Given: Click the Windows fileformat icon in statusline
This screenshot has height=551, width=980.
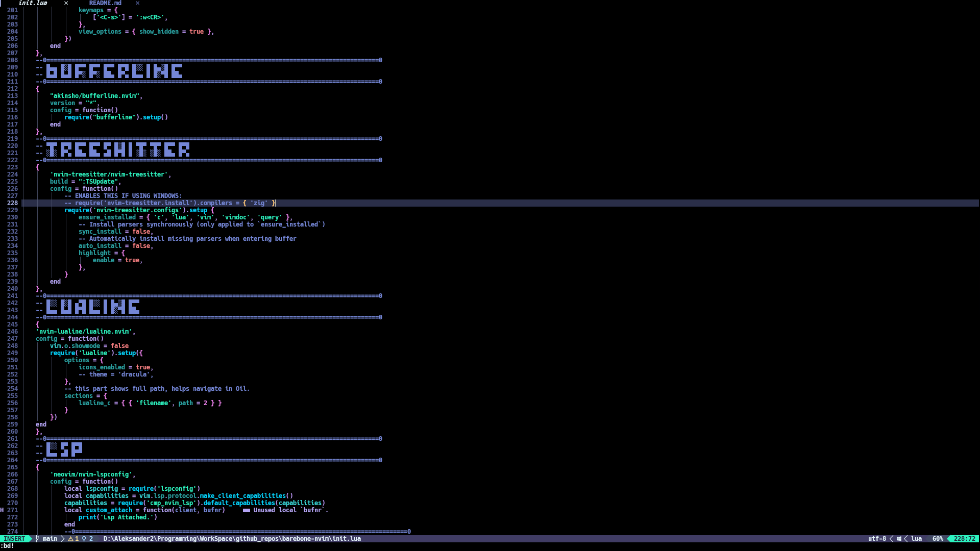Looking at the screenshot, I should point(899,539).
